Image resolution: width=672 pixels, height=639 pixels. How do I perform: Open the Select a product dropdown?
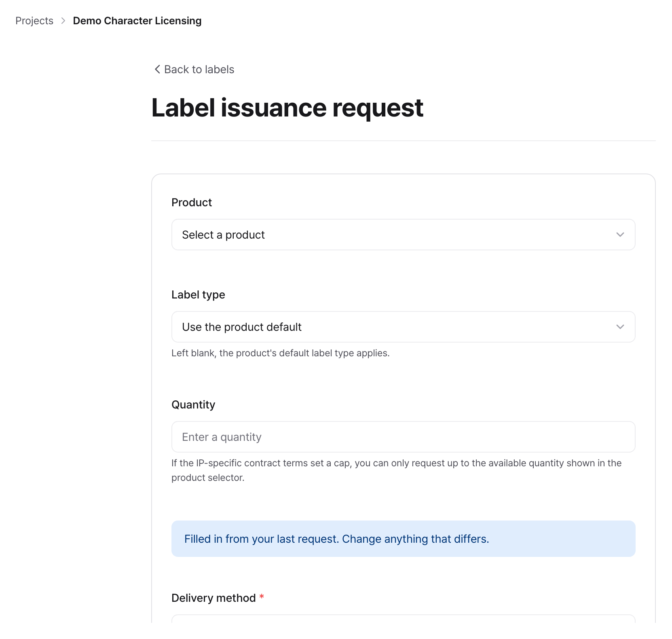[403, 235]
